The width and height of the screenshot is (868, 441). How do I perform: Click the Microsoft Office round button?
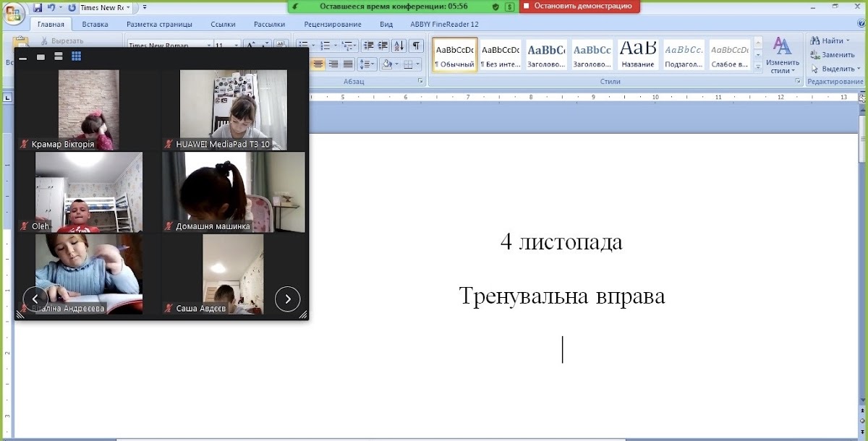pyautogui.click(x=12, y=12)
